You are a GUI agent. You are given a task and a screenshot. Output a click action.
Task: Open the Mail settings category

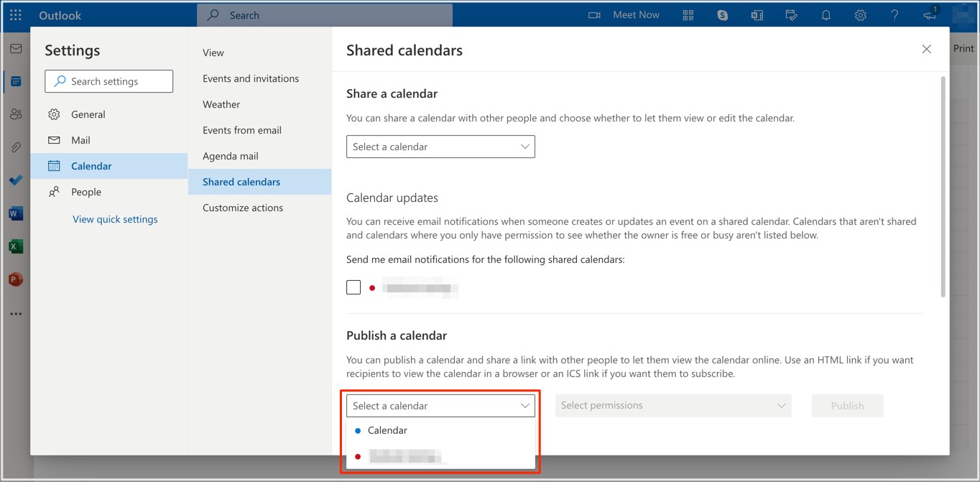(x=80, y=140)
